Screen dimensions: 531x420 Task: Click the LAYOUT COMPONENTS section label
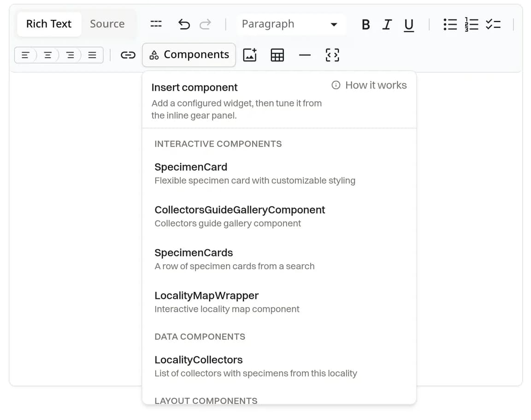(x=206, y=400)
